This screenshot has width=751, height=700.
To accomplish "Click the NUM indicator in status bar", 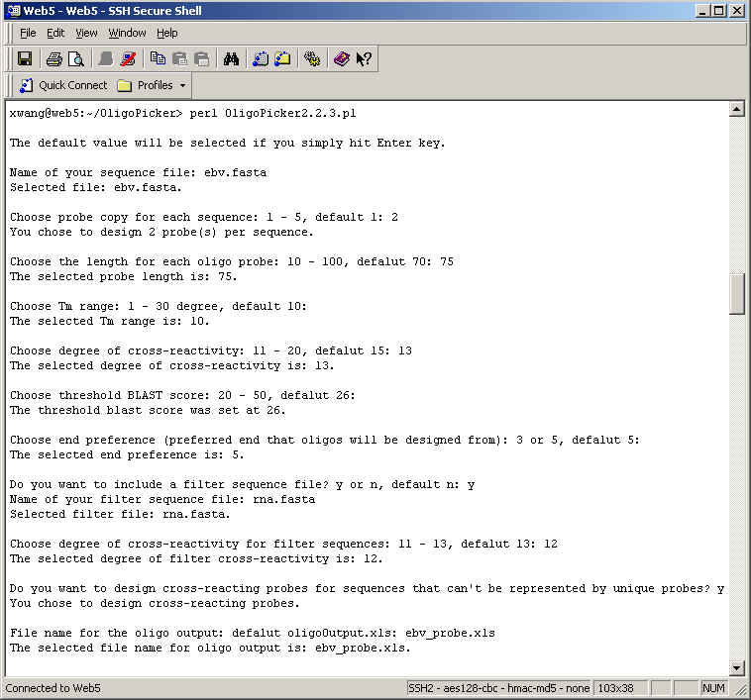I will pos(713,688).
